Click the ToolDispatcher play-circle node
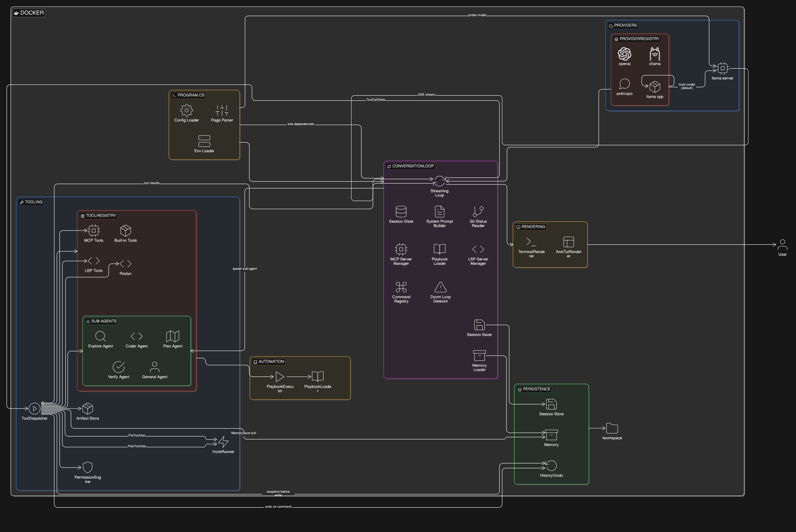 tap(34, 409)
